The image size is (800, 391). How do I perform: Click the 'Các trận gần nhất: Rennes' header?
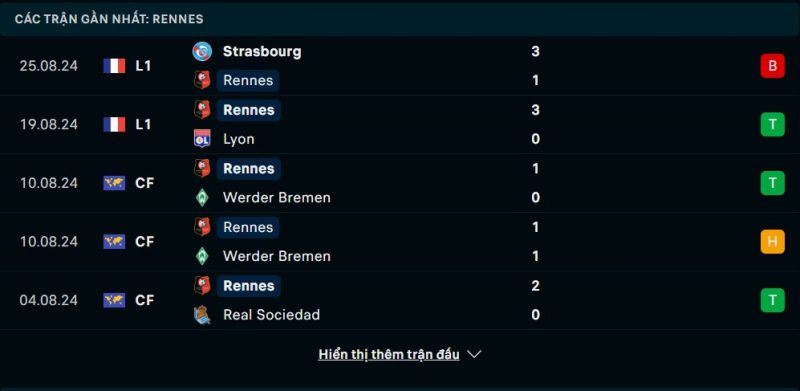point(109,19)
